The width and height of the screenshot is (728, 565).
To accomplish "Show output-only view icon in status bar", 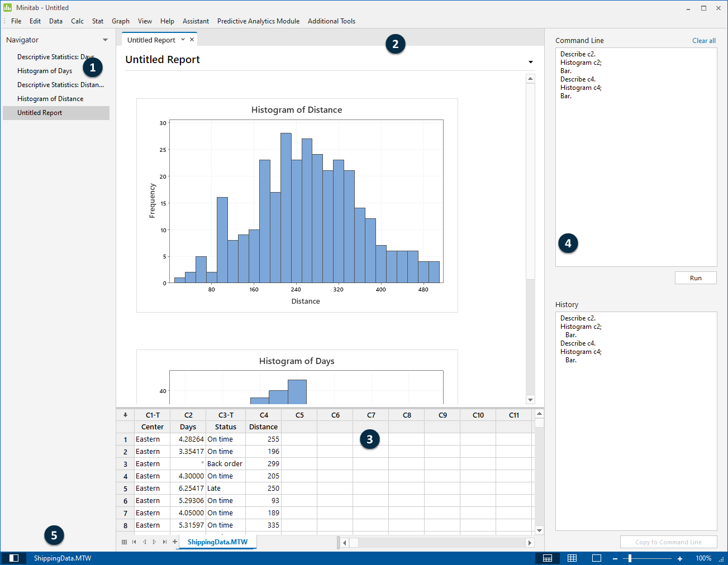I will (x=596, y=558).
